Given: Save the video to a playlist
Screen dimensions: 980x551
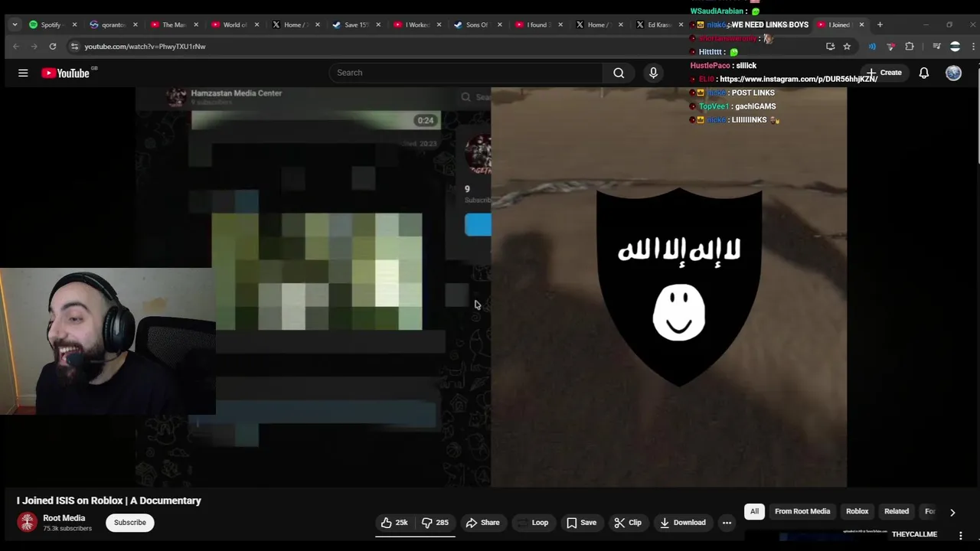Looking at the screenshot, I should (x=581, y=523).
